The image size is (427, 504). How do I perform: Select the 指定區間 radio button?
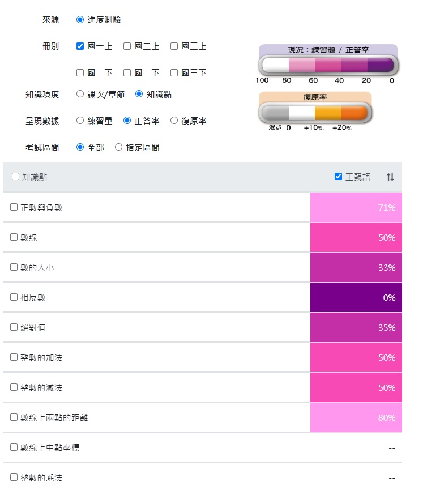tap(118, 146)
